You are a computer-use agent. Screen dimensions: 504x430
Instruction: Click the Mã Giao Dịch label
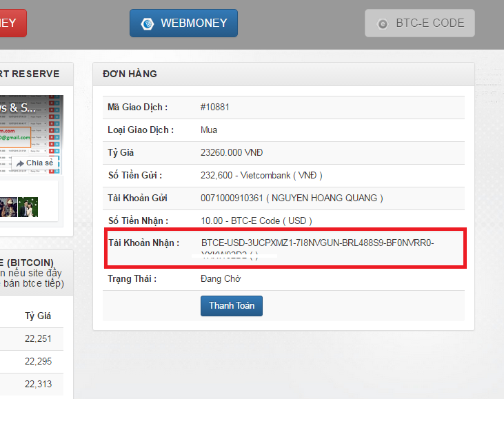[x=138, y=107]
